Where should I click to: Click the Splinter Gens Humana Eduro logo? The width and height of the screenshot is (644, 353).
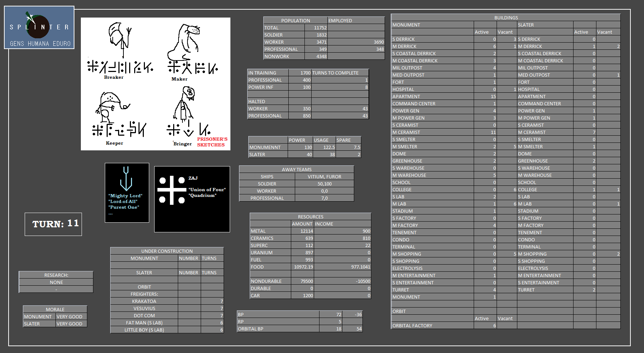click(39, 28)
